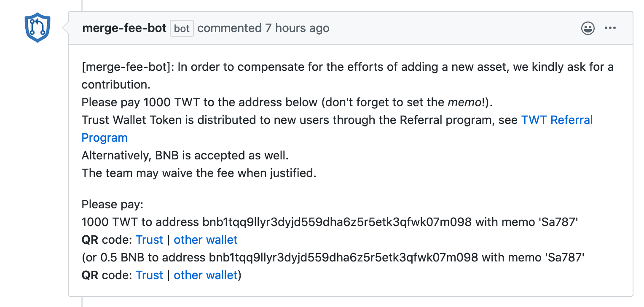
Task: Open comment actions via the three dots
Action: [610, 28]
